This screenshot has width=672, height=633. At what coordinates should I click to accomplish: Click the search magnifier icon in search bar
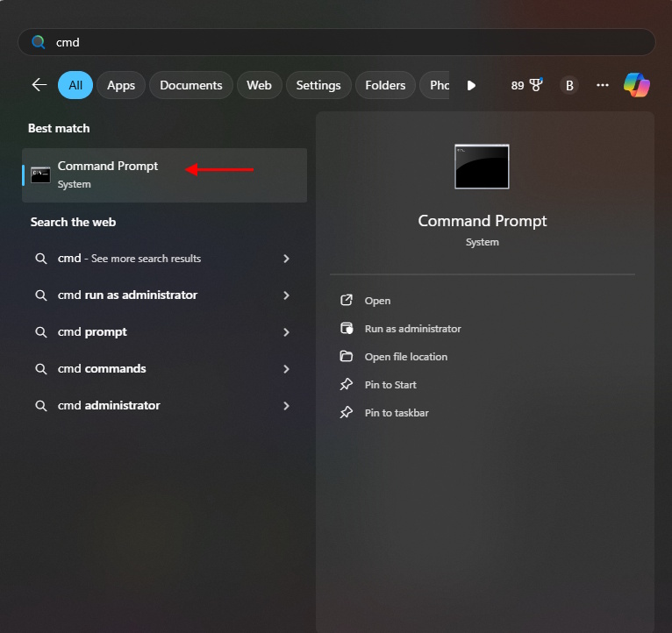tap(38, 42)
